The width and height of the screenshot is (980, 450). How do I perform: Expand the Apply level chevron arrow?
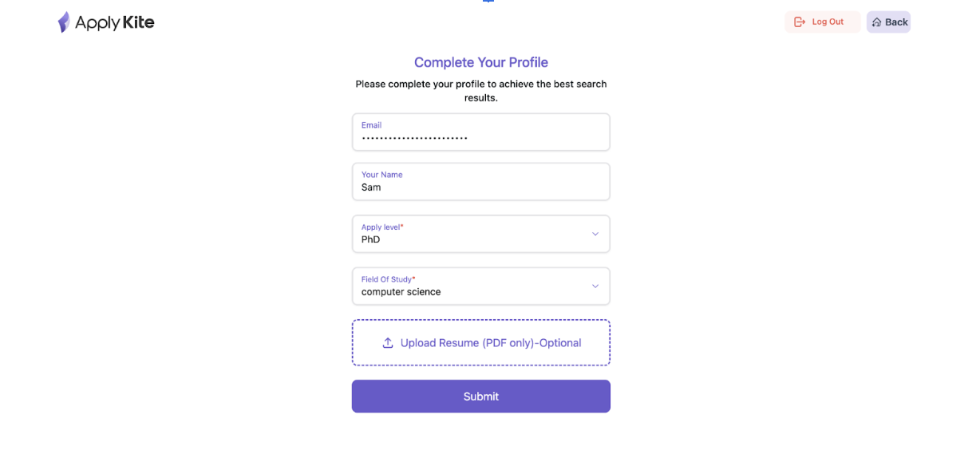click(595, 234)
